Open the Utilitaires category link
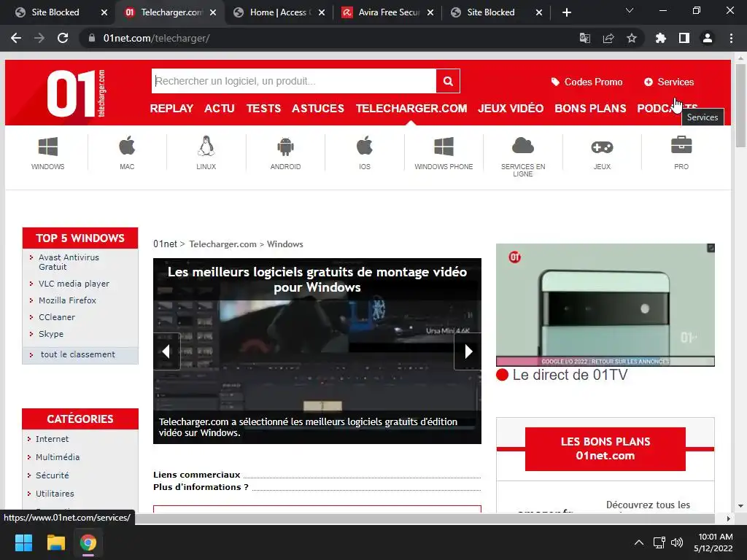The width and height of the screenshot is (747, 560). pyautogui.click(x=55, y=494)
